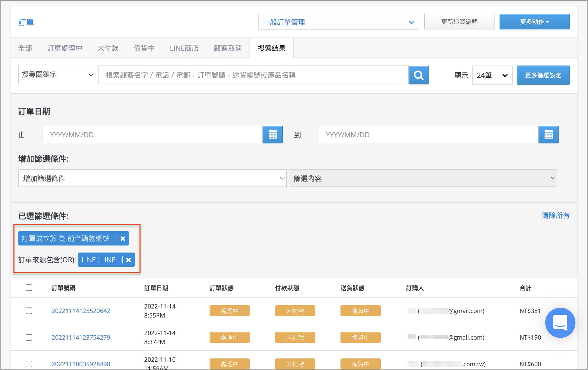Click the 更新追蹤編號 button
The height and width of the screenshot is (370, 588).
point(459,22)
